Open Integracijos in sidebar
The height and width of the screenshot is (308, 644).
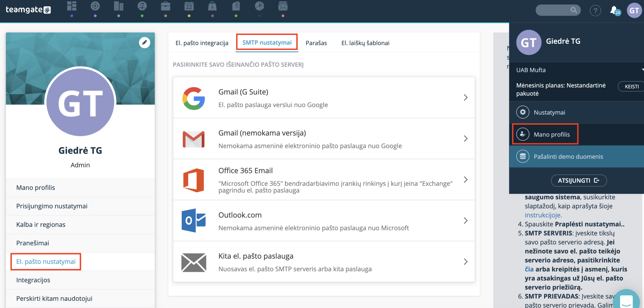[80, 280]
